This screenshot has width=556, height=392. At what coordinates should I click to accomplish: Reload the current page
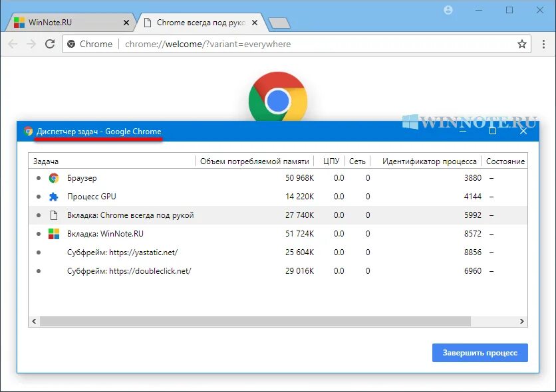(x=50, y=44)
